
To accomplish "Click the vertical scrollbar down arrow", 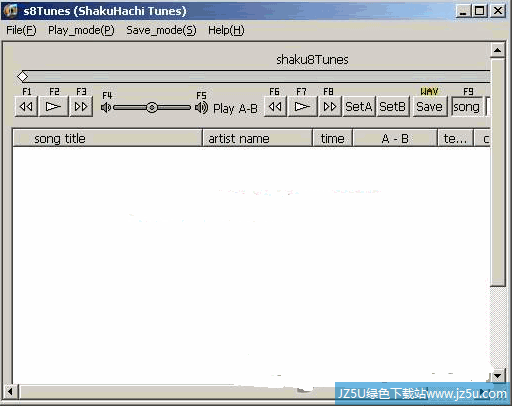I will point(497,376).
